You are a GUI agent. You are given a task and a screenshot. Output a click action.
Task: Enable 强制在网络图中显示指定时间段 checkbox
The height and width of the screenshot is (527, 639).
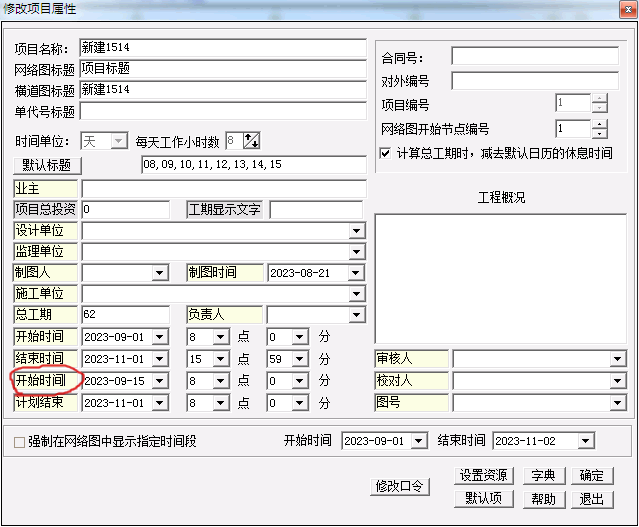point(19,442)
